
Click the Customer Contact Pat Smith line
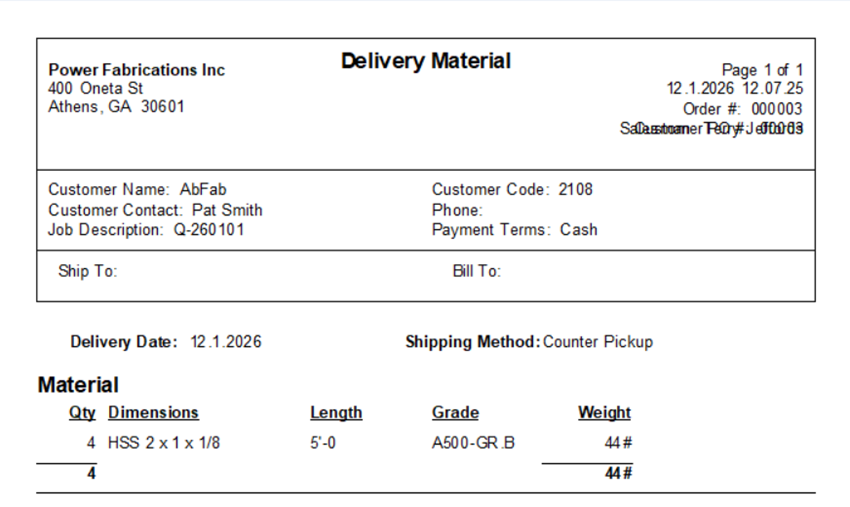tap(155, 210)
